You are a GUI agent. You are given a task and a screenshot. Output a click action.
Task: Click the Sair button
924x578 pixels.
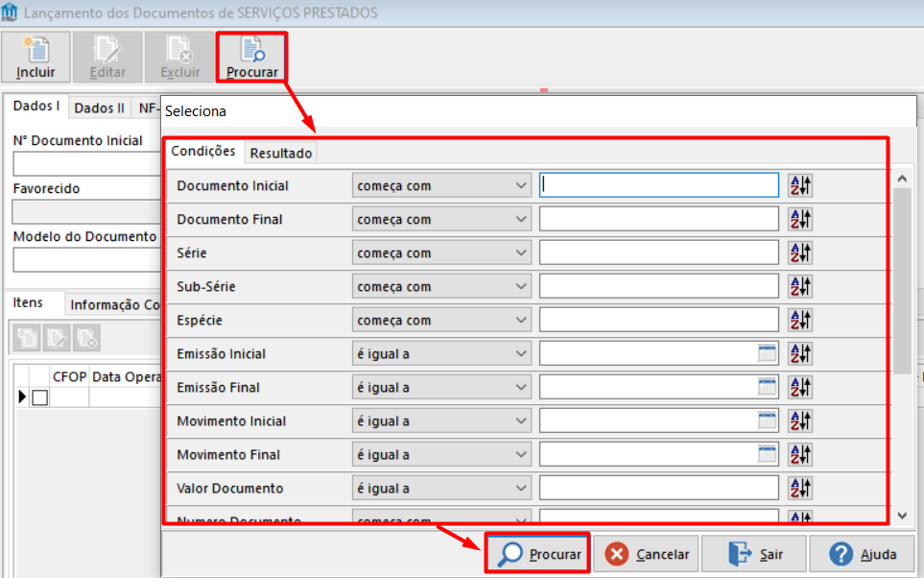point(754,554)
